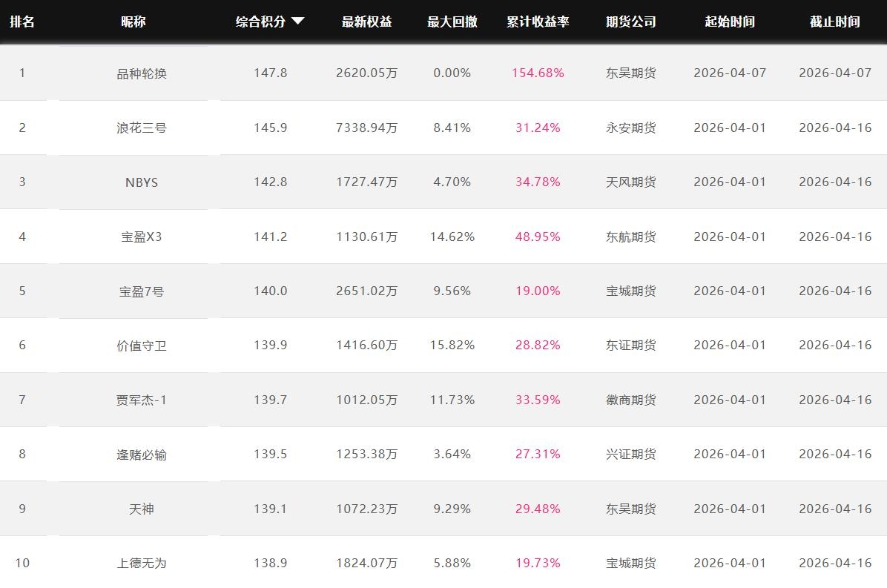Click the 昵称 column header

pyautogui.click(x=133, y=22)
